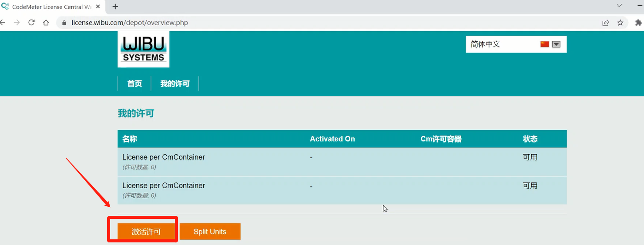
Task: Click the share page icon
Action: 606,23
